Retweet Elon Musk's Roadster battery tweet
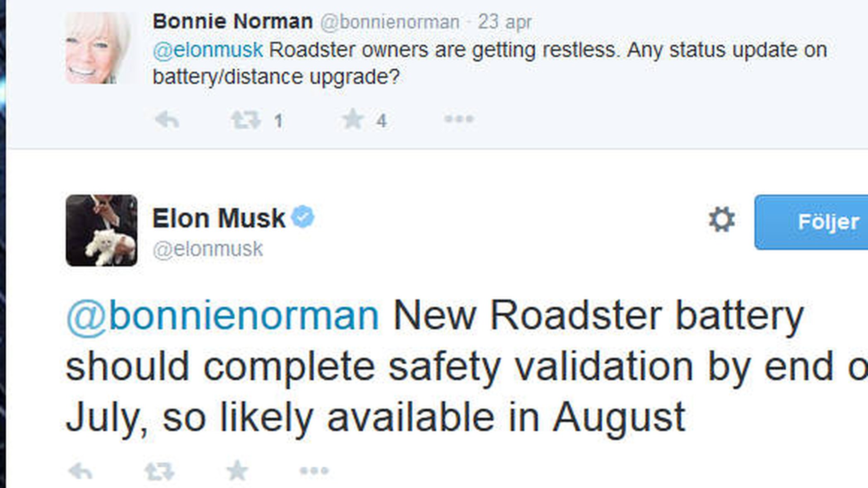This screenshot has height=488, width=868. (159, 471)
